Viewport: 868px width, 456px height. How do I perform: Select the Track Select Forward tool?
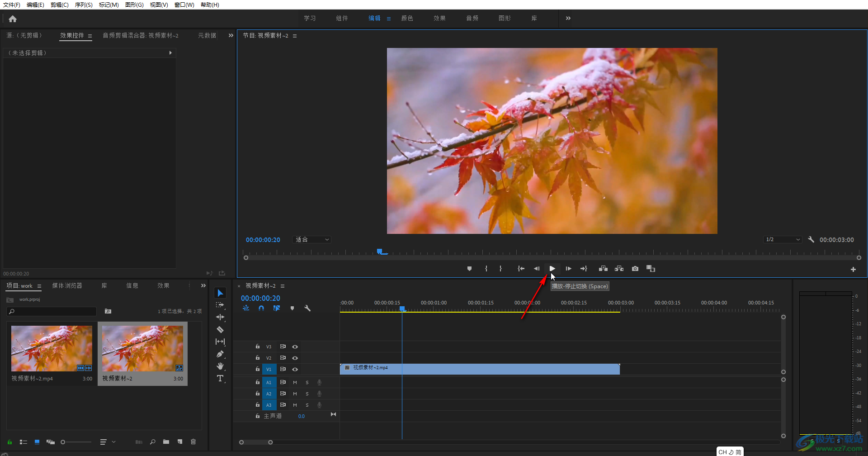click(x=220, y=305)
